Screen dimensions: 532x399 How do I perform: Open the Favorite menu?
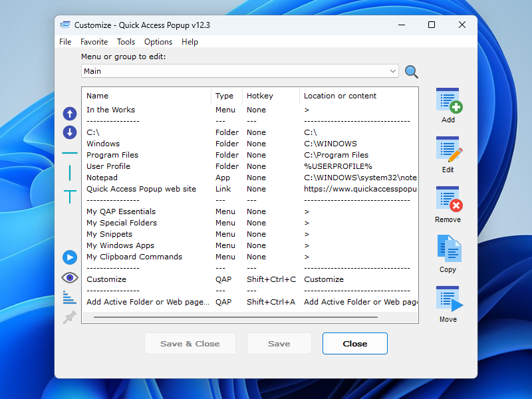click(94, 42)
